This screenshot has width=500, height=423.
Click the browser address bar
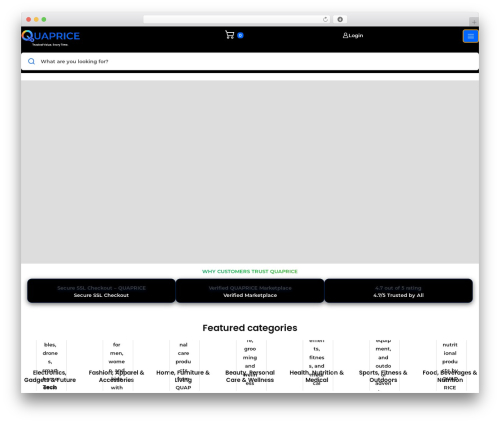pos(237,19)
